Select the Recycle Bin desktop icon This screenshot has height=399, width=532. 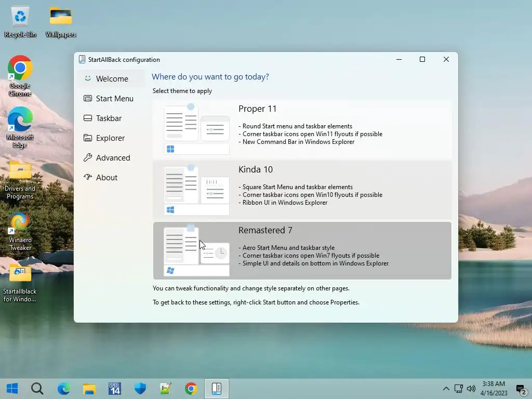tap(20, 22)
